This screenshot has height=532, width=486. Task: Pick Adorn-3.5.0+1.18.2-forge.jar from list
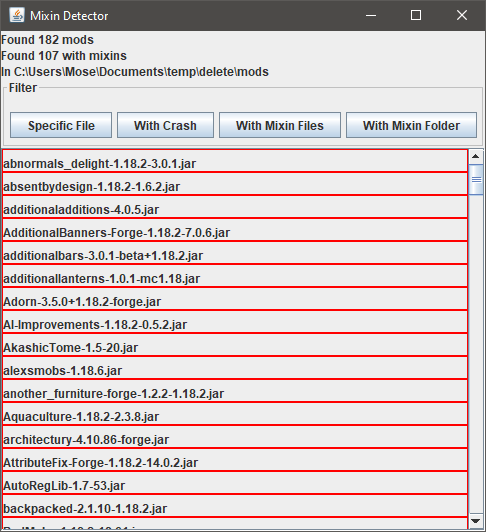(235, 299)
